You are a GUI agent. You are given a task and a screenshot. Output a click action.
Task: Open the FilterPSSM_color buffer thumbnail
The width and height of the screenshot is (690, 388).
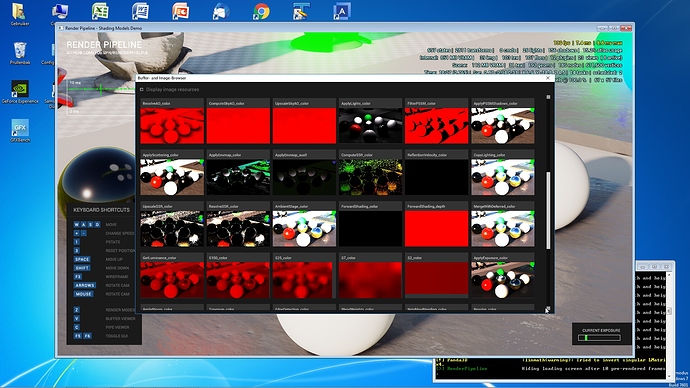tap(437, 126)
